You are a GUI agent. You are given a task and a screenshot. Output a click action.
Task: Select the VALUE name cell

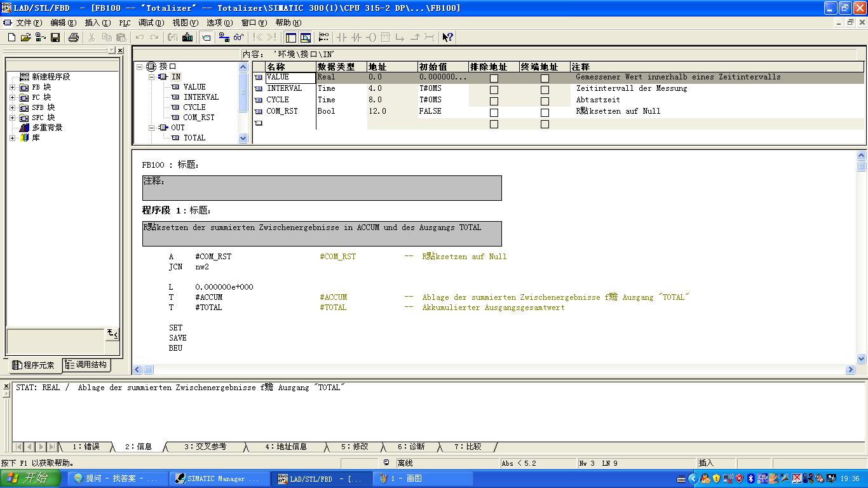[290, 78]
